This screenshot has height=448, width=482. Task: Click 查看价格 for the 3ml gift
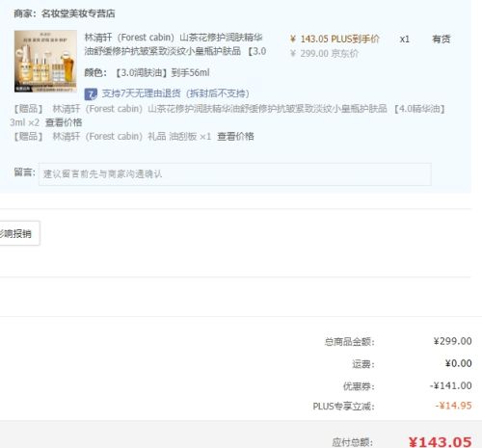[x=64, y=122]
